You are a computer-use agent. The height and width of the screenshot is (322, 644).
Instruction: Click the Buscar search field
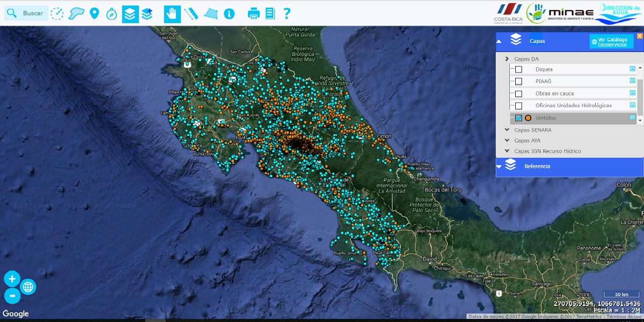(x=33, y=13)
